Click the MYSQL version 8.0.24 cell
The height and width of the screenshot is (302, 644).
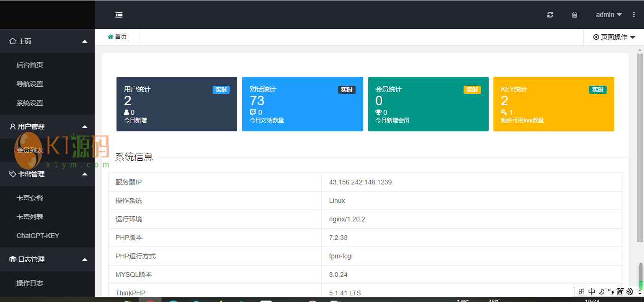(472, 275)
